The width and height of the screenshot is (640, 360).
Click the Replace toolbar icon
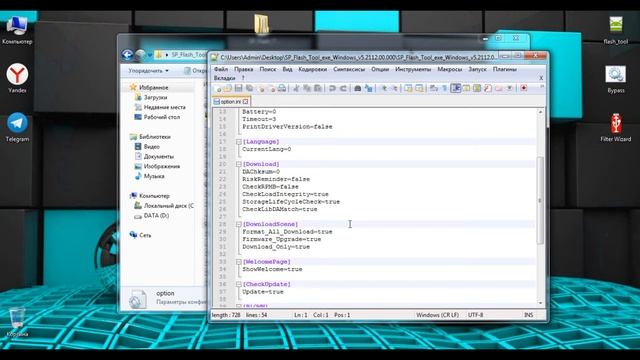[x=369, y=88]
